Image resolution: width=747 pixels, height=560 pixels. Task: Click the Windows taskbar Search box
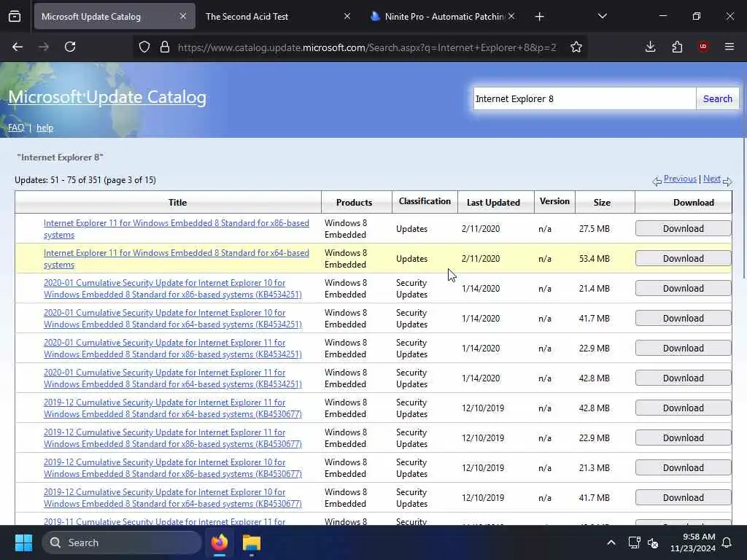click(122, 542)
